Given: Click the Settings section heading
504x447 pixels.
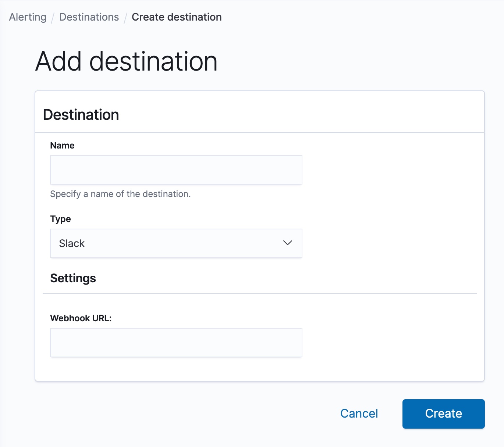Looking at the screenshot, I should coord(73,278).
